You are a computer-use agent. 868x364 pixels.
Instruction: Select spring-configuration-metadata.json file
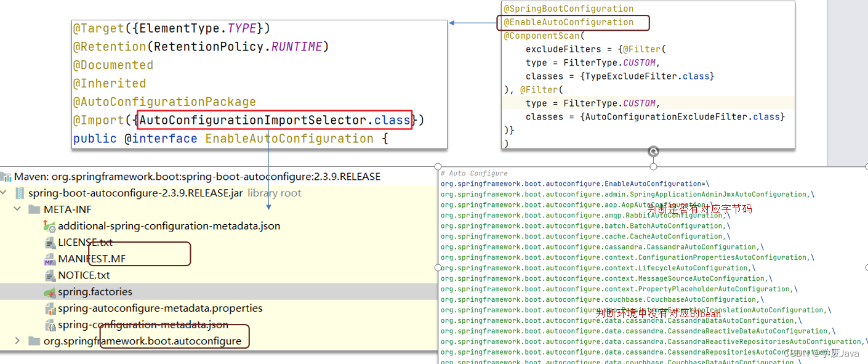coord(143,325)
